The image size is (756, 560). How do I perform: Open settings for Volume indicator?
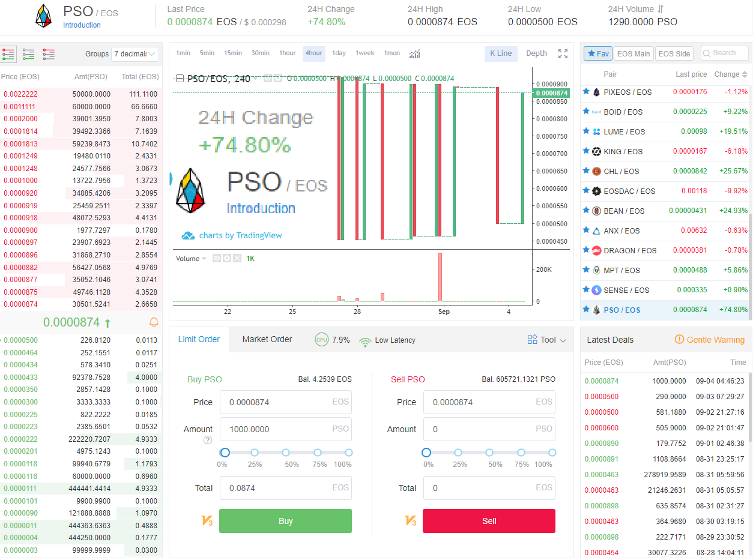click(x=227, y=259)
